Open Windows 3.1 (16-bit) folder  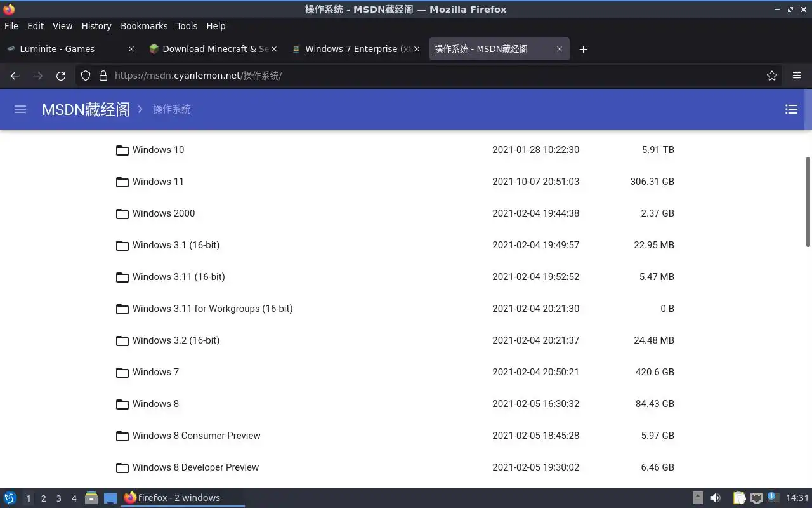click(176, 245)
